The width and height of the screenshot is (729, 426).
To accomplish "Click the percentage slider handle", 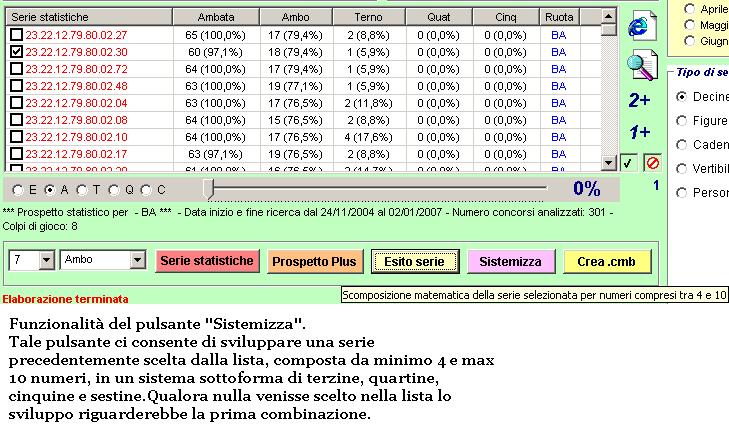I will [x=209, y=189].
